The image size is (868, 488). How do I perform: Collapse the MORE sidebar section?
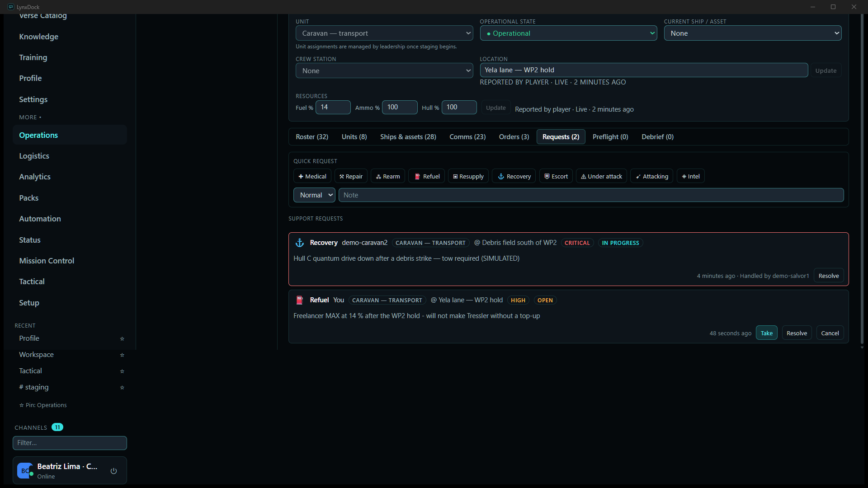point(30,117)
